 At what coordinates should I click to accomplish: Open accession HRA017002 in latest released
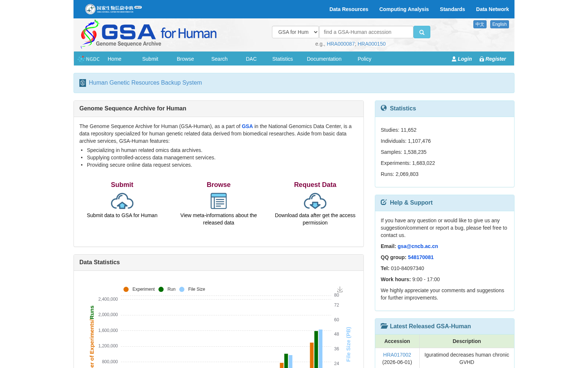coord(397,355)
